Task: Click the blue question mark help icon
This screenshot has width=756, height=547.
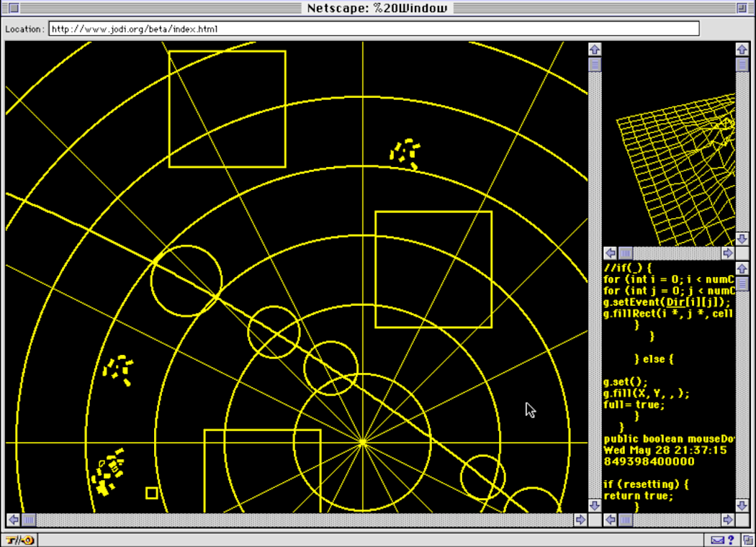Action: click(x=731, y=541)
